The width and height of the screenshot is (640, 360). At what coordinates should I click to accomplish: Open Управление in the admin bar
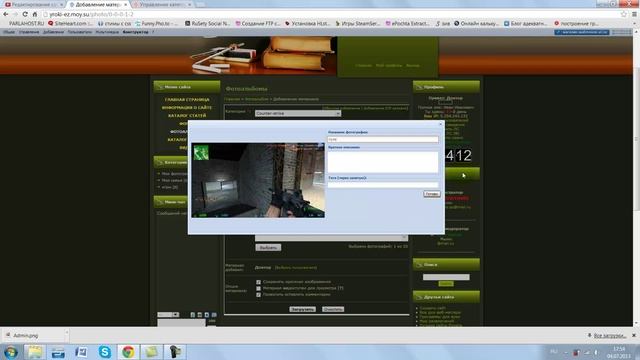click(x=29, y=32)
